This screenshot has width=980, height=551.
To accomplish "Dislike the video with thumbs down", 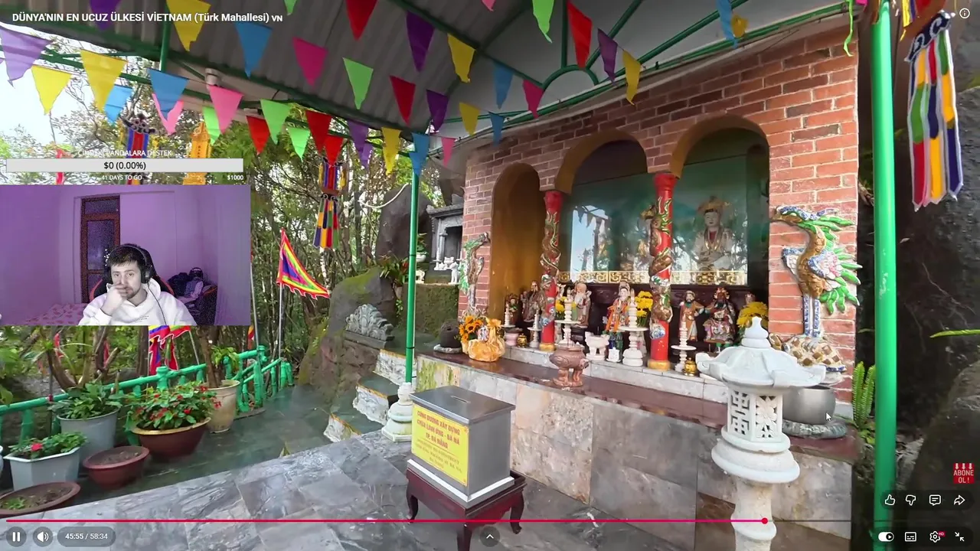I will [x=911, y=500].
